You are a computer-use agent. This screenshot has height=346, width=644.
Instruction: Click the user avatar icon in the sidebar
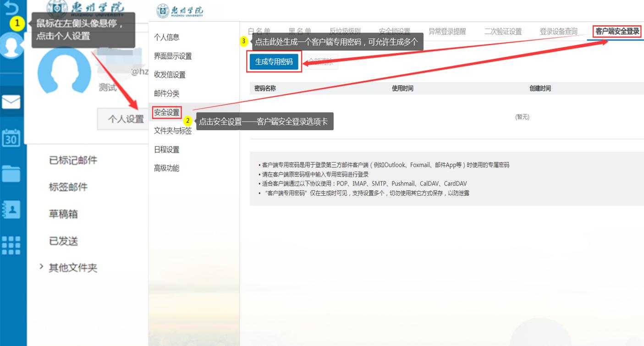click(11, 46)
